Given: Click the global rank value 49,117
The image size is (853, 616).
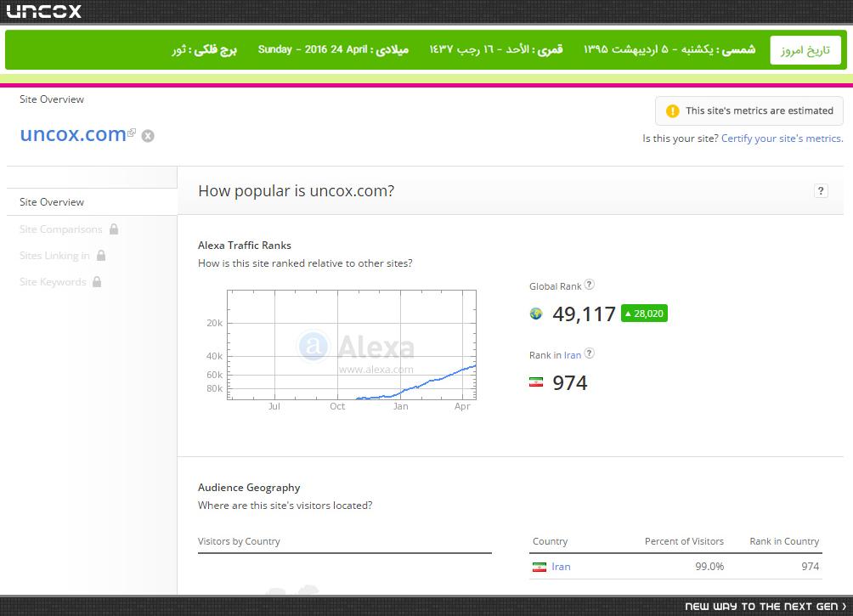Looking at the screenshot, I should 584,314.
